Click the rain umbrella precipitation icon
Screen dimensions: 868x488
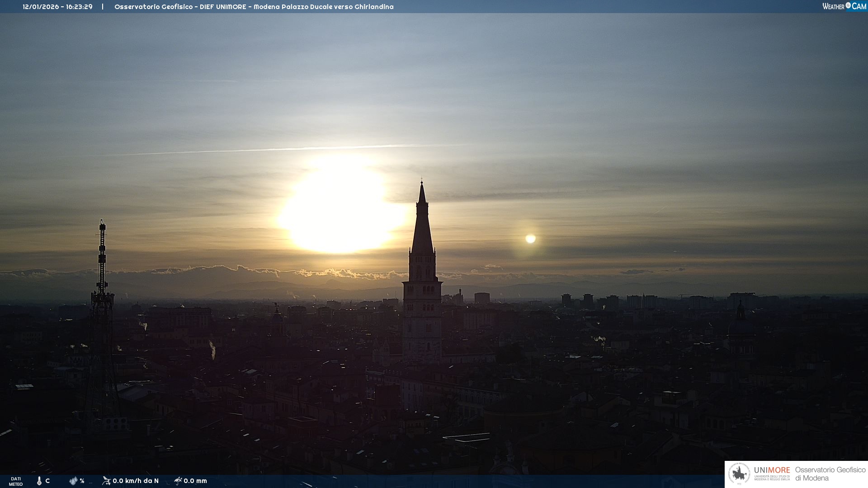178,481
